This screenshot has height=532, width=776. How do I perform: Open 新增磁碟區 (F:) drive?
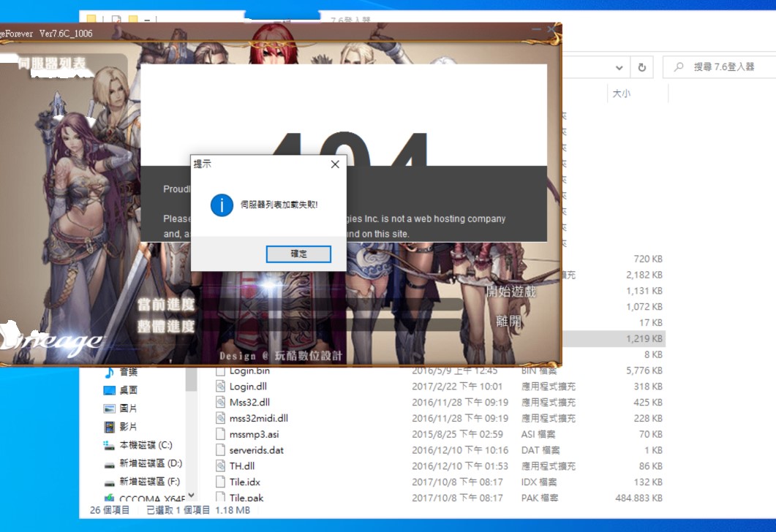149,482
